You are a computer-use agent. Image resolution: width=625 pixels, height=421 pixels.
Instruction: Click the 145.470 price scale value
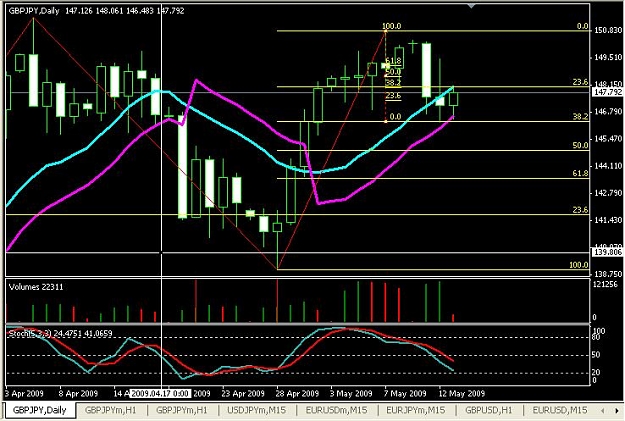608,139
